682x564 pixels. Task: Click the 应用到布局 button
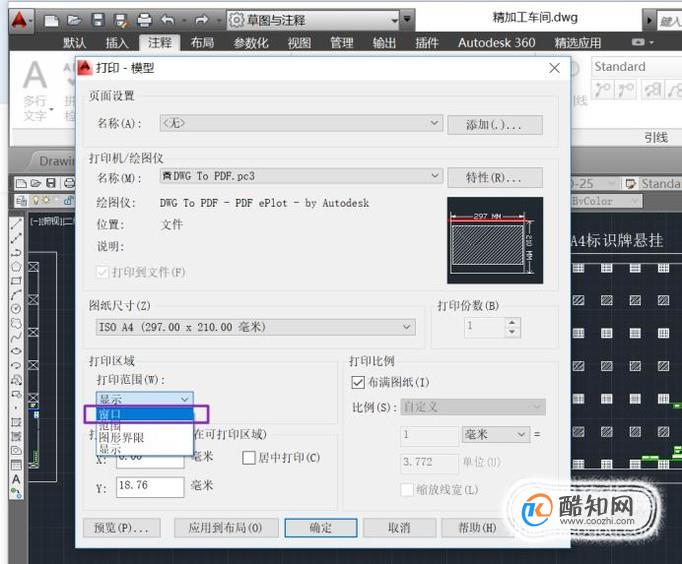[226, 528]
